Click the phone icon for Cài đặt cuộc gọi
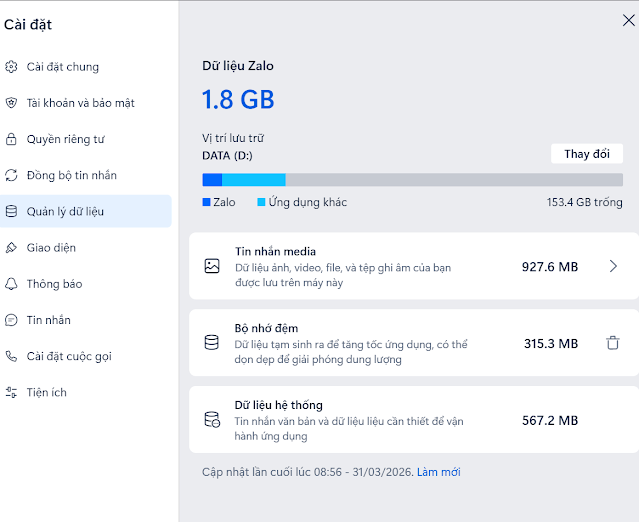639x522 pixels. click(11, 356)
